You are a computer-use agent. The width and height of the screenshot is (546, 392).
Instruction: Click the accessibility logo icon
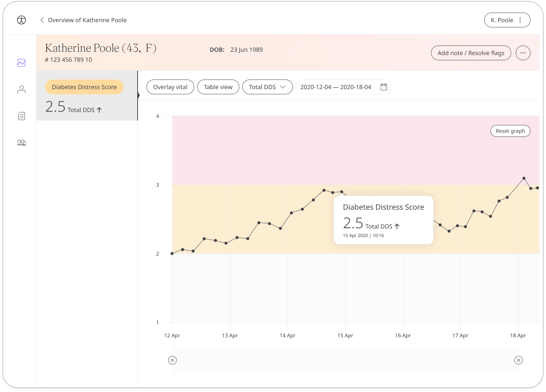click(x=21, y=20)
